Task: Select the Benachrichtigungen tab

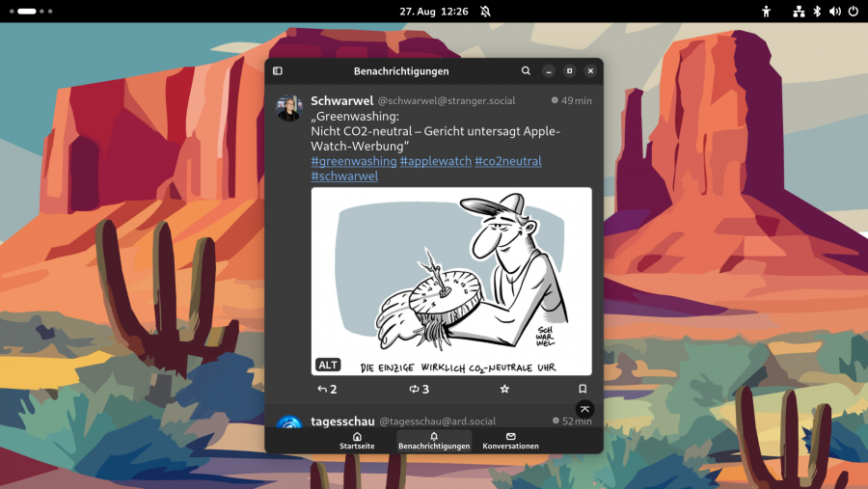Action: click(x=434, y=441)
